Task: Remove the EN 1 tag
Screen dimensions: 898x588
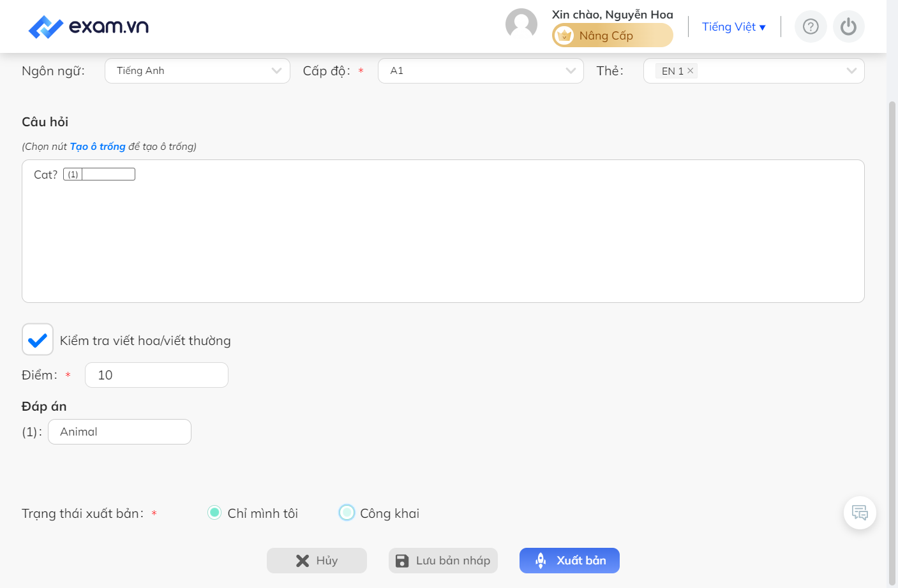Action: tap(690, 71)
